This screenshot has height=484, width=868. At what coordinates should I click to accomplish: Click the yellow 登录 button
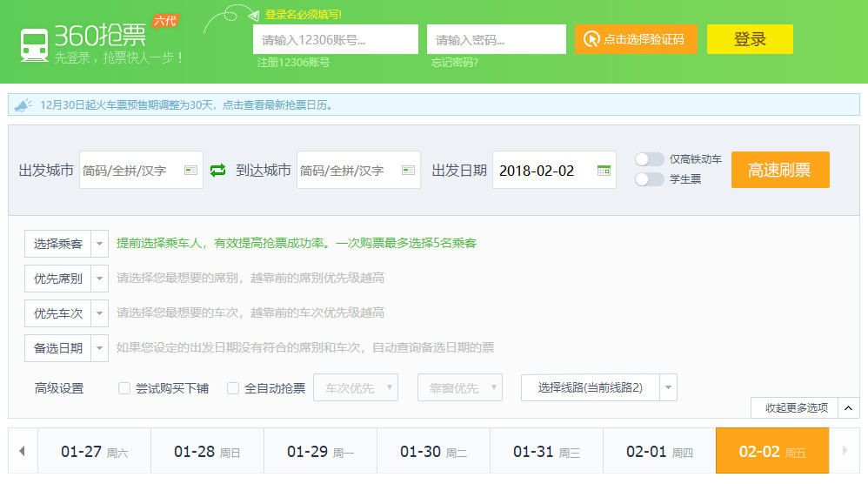pyautogui.click(x=749, y=39)
